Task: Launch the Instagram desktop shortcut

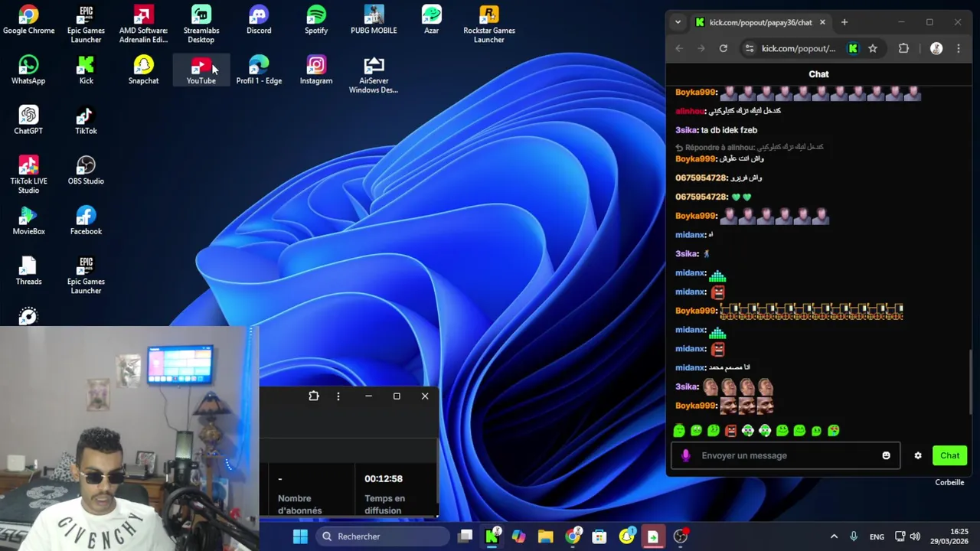Action: [316, 70]
